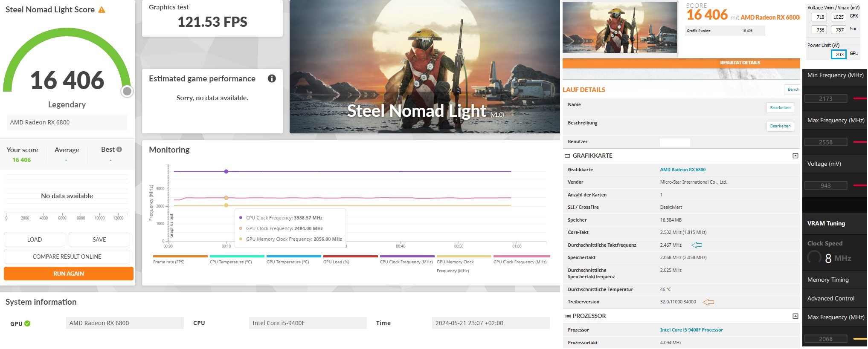Click the Min Frequency red slider
Screen dimensions: 868x349
coord(860,98)
